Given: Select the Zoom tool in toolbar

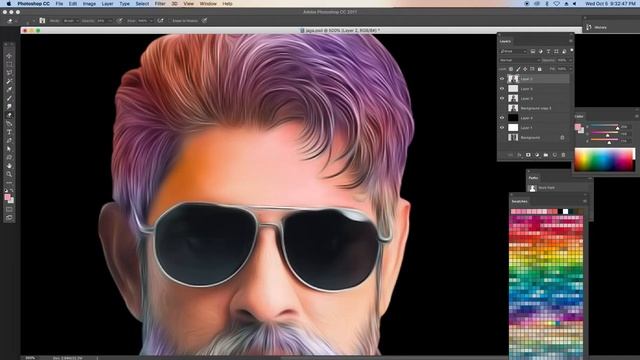Looking at the screenshot, I should point(9,174).
